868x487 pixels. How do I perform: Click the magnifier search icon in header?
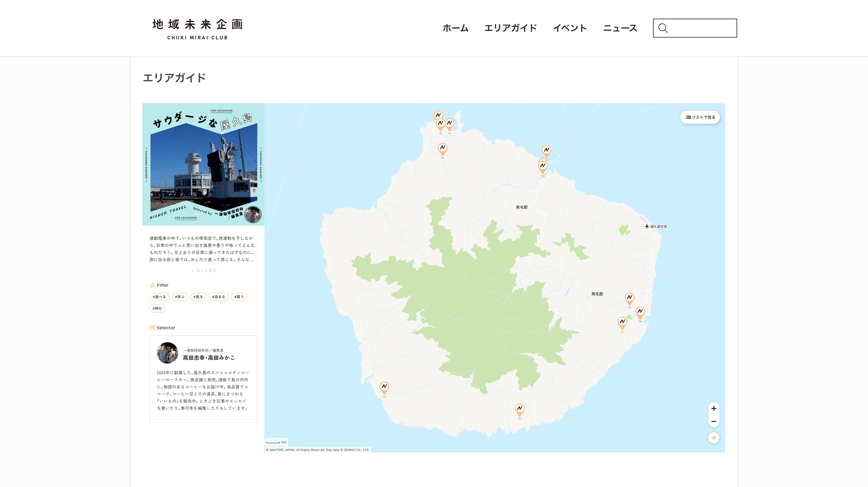663,28
